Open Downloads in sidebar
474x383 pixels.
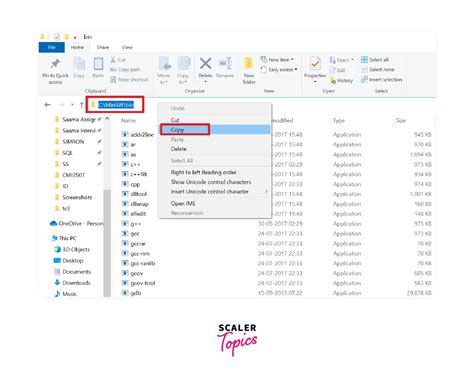tap(72, 283)
